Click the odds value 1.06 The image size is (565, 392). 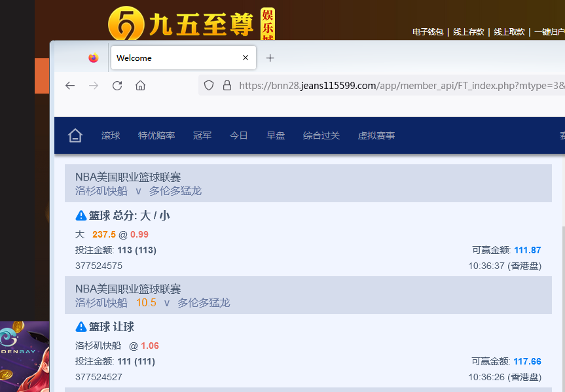150,346
